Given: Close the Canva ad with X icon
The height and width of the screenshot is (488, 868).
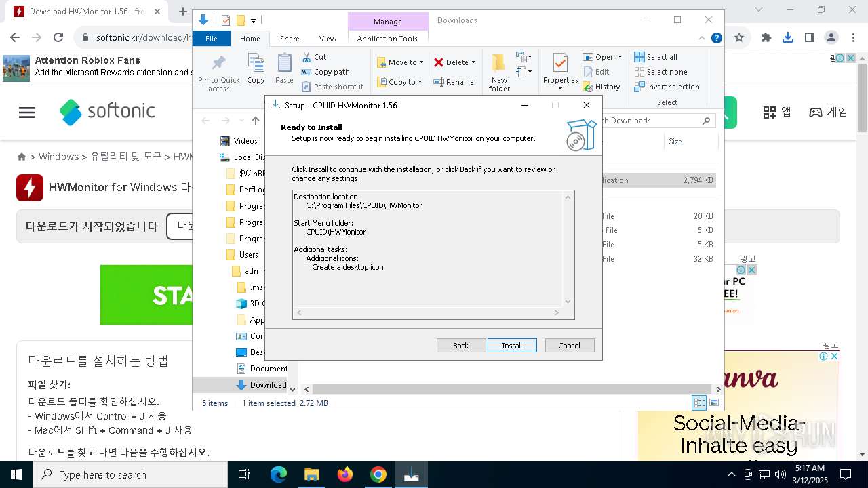Looking at the screenshot, I should [x=834, y=357].
